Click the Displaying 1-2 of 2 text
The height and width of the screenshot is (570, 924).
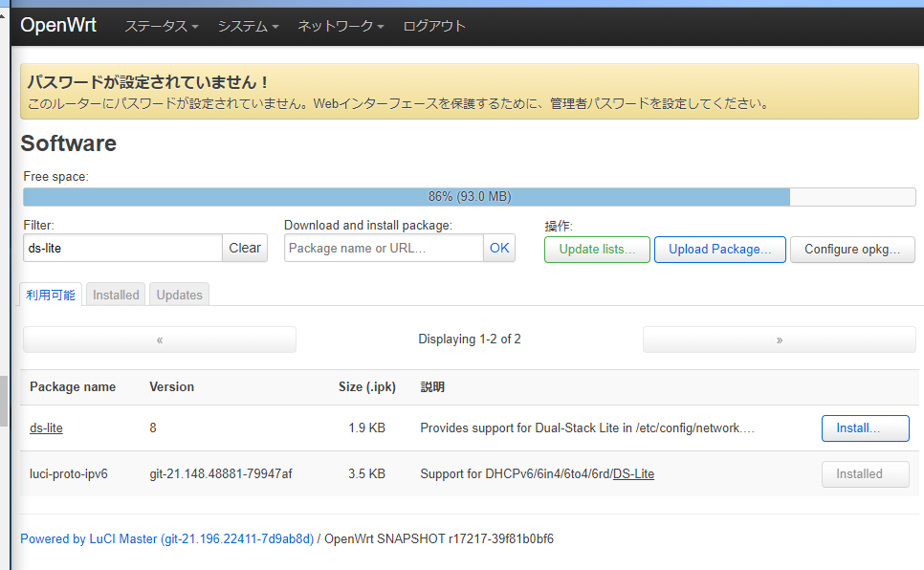point(470,339)
